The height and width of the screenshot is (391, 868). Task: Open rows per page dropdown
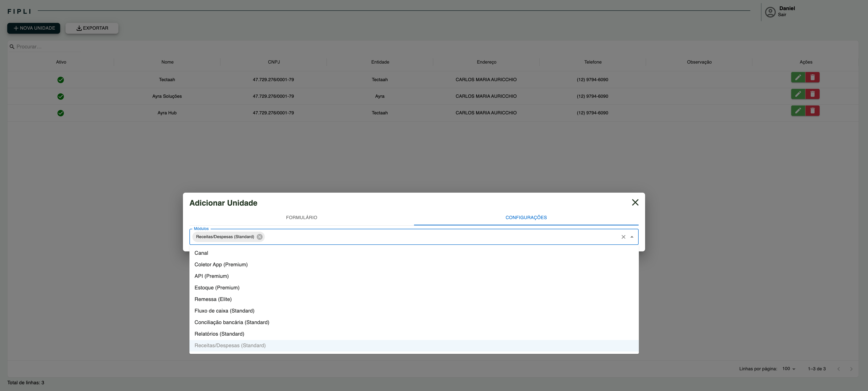[789, 369]
